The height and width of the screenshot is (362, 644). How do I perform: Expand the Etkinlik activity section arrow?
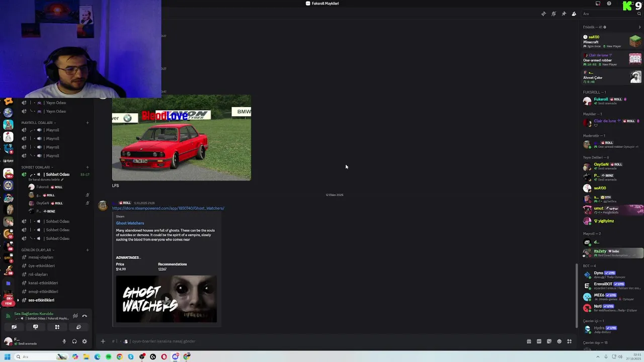coord(639,27)
